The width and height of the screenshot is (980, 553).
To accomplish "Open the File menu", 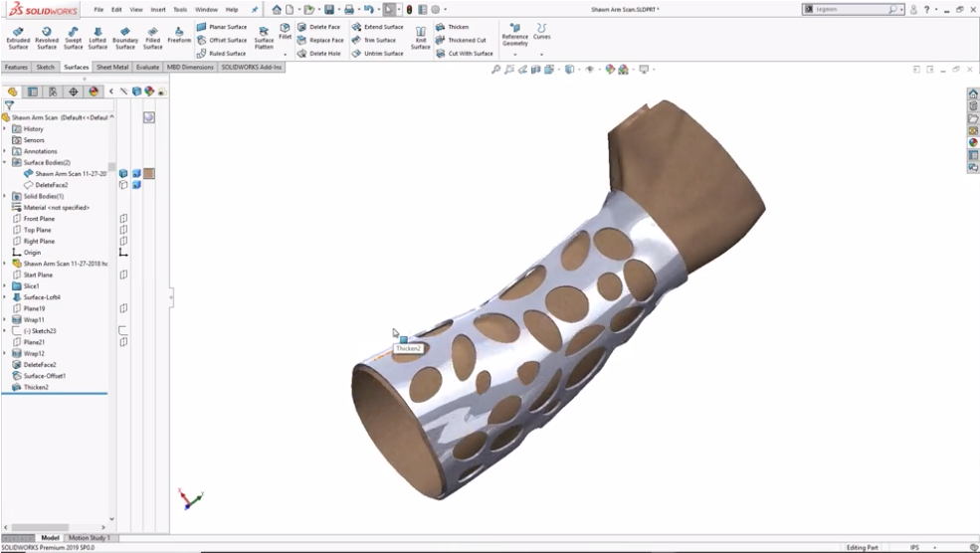I will point(98,9).
